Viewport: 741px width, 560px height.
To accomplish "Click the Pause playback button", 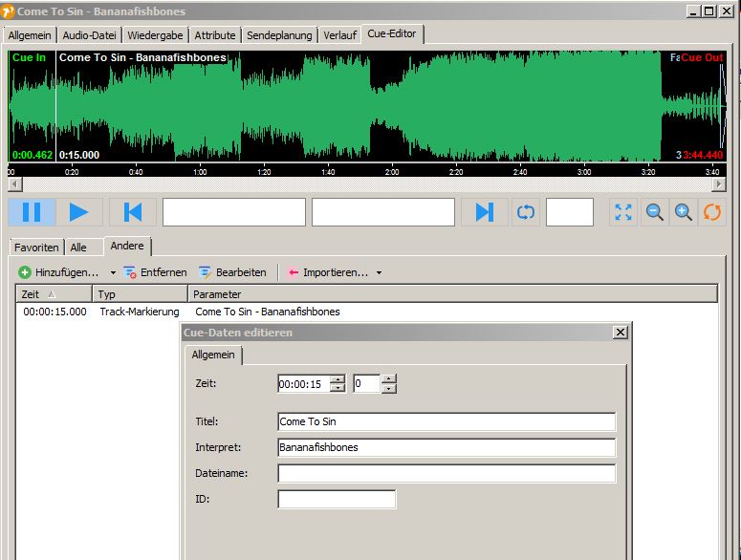I will tap(32, 212).
